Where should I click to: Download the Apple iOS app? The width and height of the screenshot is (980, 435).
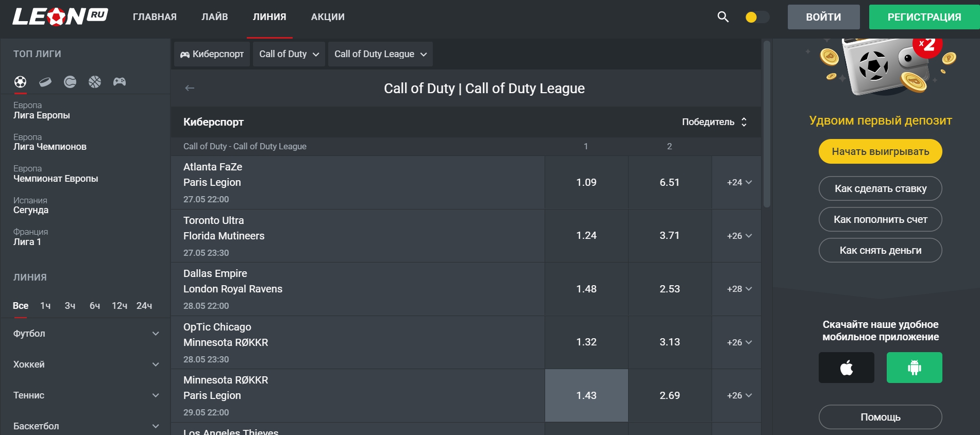pyautogui.click(x=846, y=368)
